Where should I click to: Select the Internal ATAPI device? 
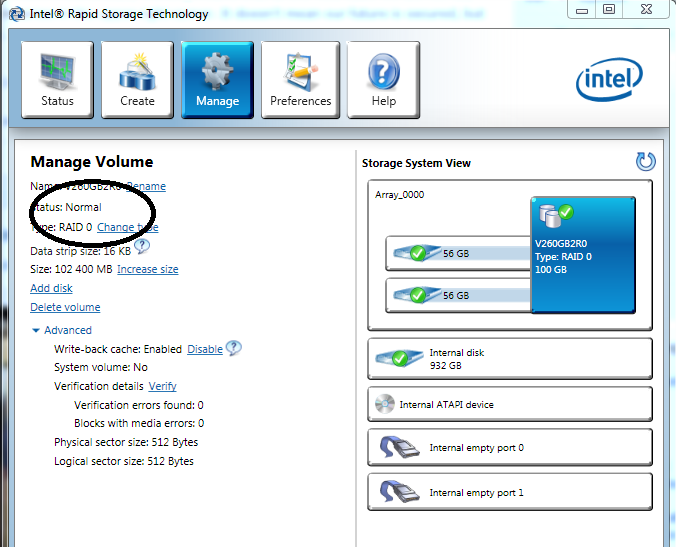[x=510, y=404]
